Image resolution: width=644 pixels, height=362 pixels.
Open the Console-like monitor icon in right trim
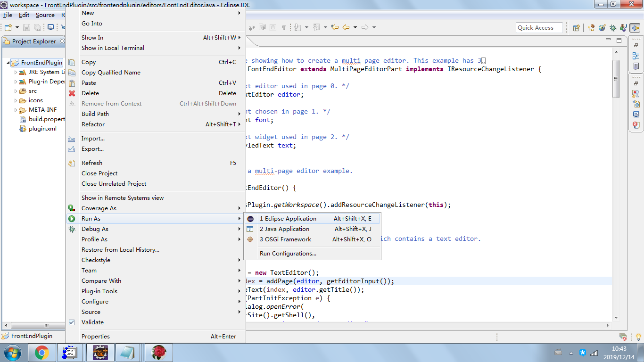[x=636, y=115]
